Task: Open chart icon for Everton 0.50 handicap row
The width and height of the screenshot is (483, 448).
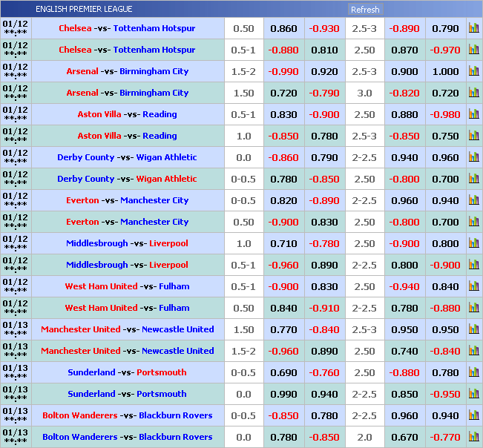Action: (x=473, y=223)
